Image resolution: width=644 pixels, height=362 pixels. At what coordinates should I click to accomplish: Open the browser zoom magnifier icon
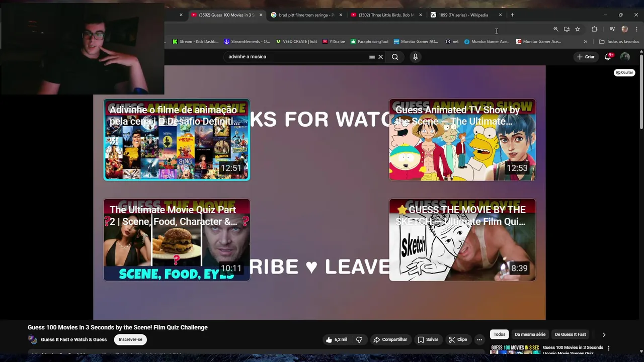(555, 29)
